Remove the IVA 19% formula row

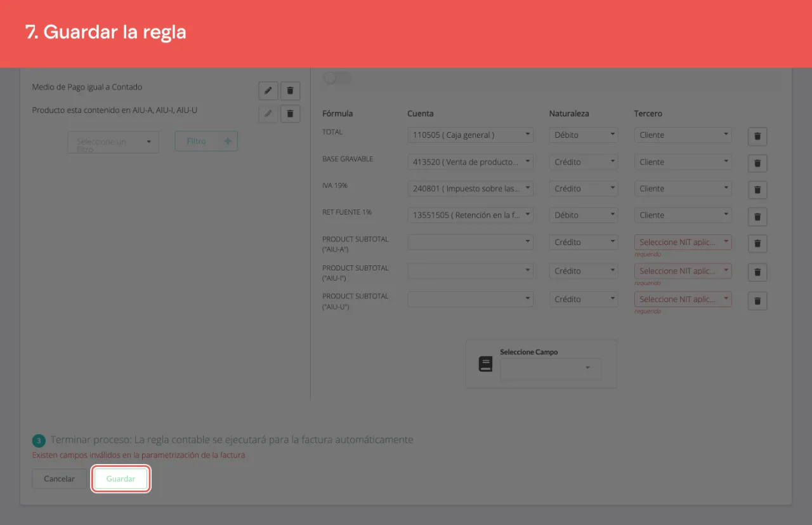[757, 190]
